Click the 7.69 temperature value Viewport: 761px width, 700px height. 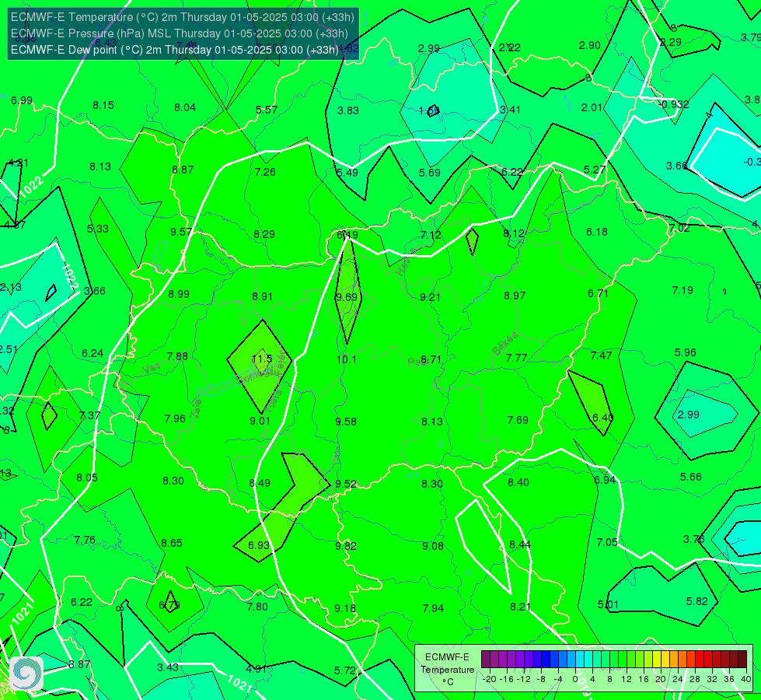(x=518, y=420)
